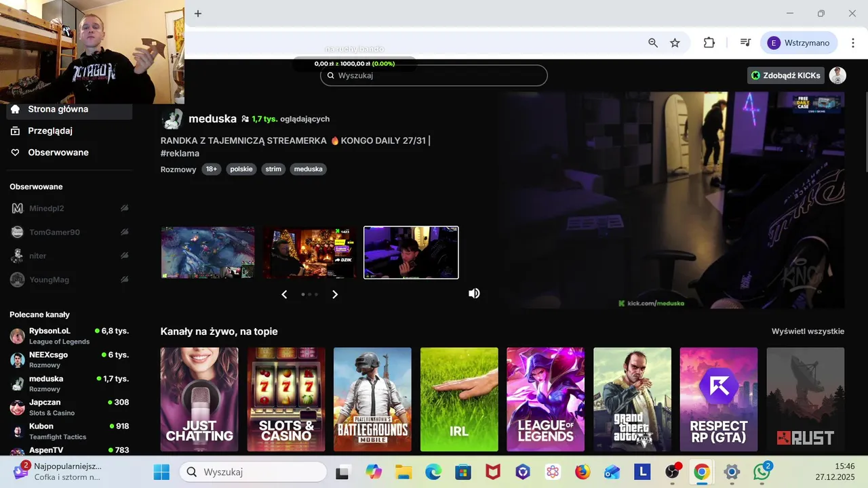The height and width of the screenshot is (488, 868).
Task: Open PUBG Battlegrounds Mobile category card
Action: (372, 399)
